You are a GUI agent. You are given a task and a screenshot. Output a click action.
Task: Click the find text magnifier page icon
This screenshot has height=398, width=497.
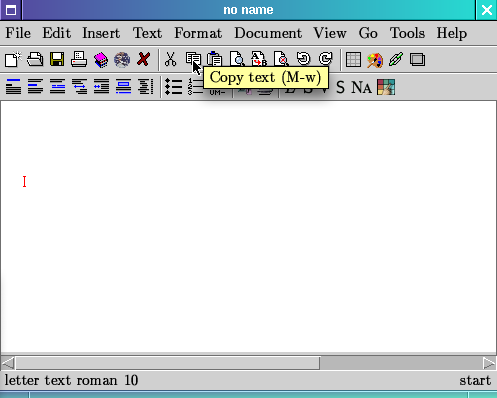click(x=237, y=59)
